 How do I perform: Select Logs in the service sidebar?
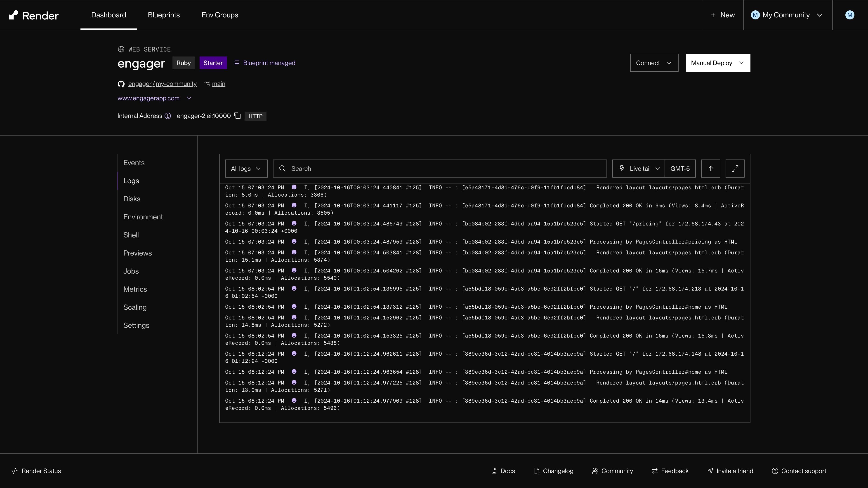[131, 181]
